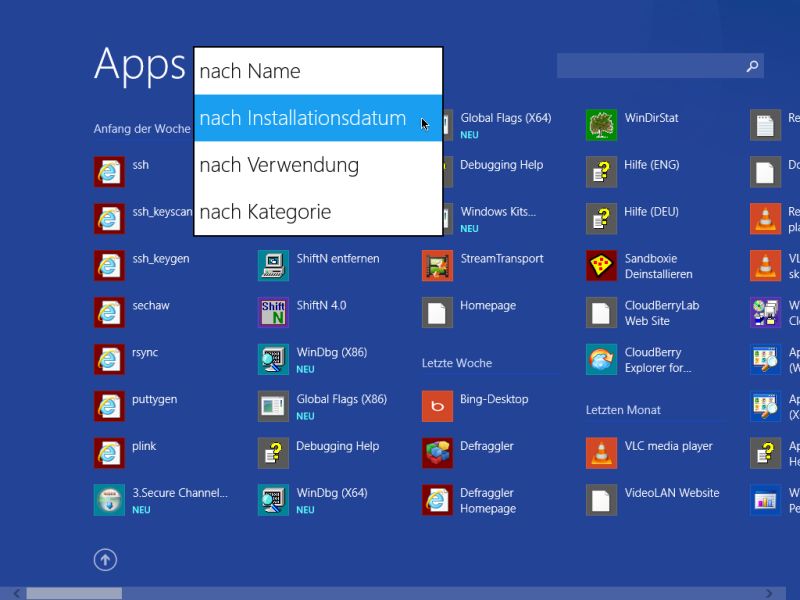Pick 'nach Kategorie' sort option

pyautogui.click(x=318, y=212)
